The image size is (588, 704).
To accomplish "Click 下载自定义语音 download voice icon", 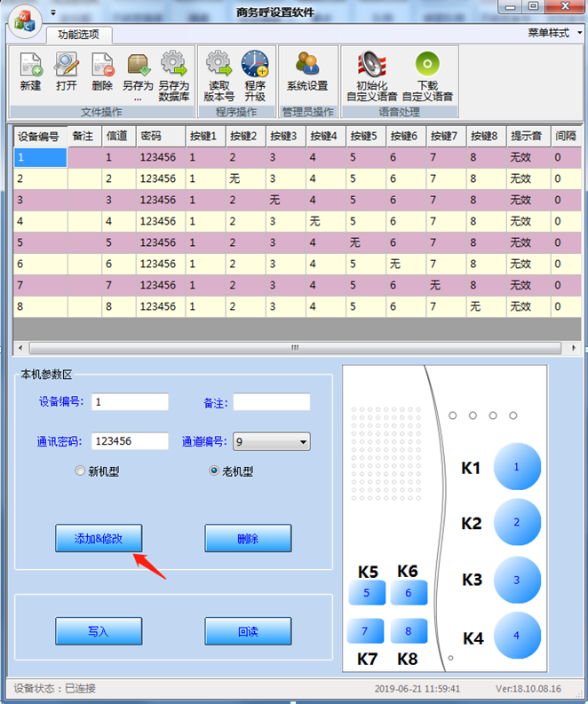I will [427, 72].
